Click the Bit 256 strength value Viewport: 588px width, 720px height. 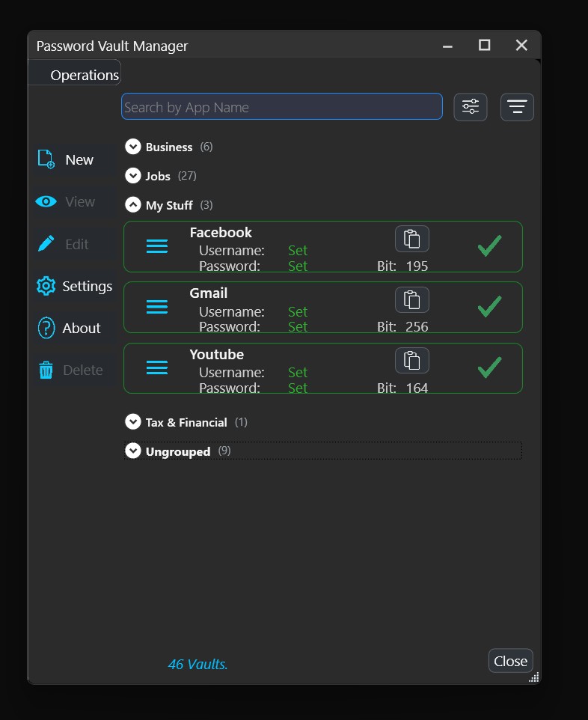pos(417,327)
